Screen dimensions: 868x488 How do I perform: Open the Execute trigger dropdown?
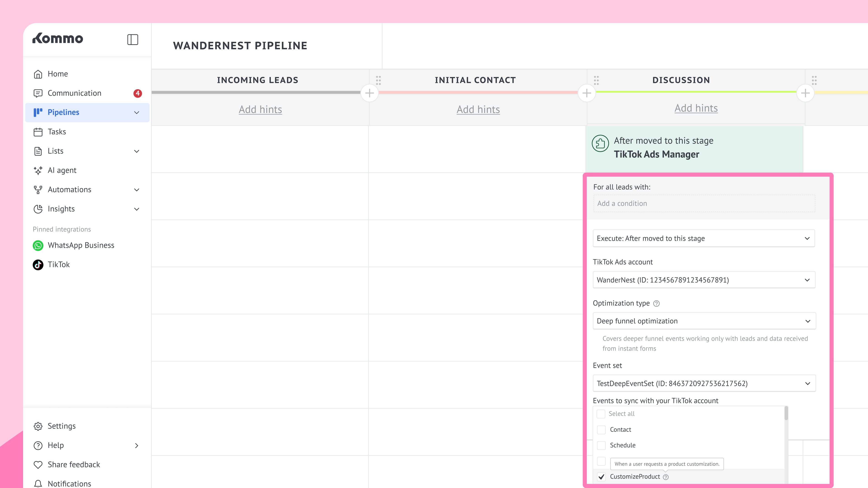click(704, 238)
